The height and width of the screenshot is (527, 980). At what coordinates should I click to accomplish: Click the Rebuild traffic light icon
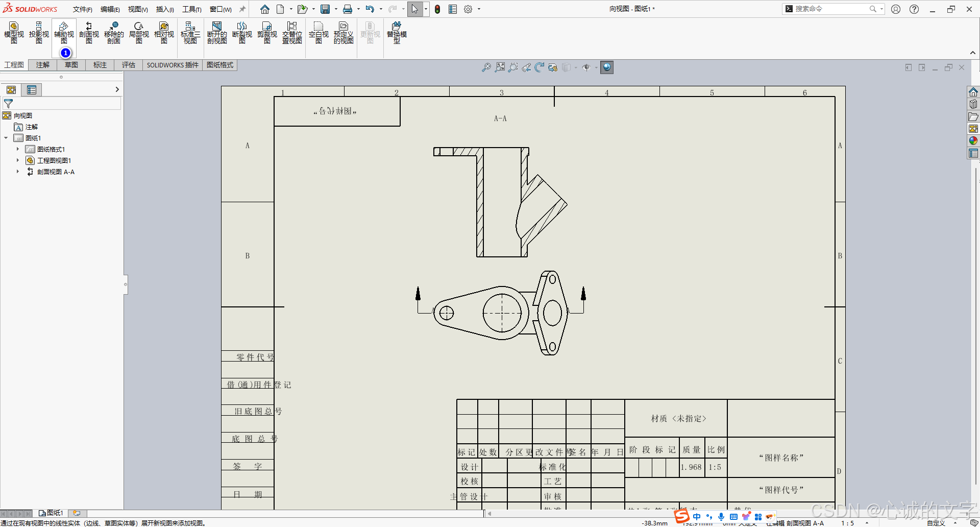pyautogui.click(x=437, y=9)
